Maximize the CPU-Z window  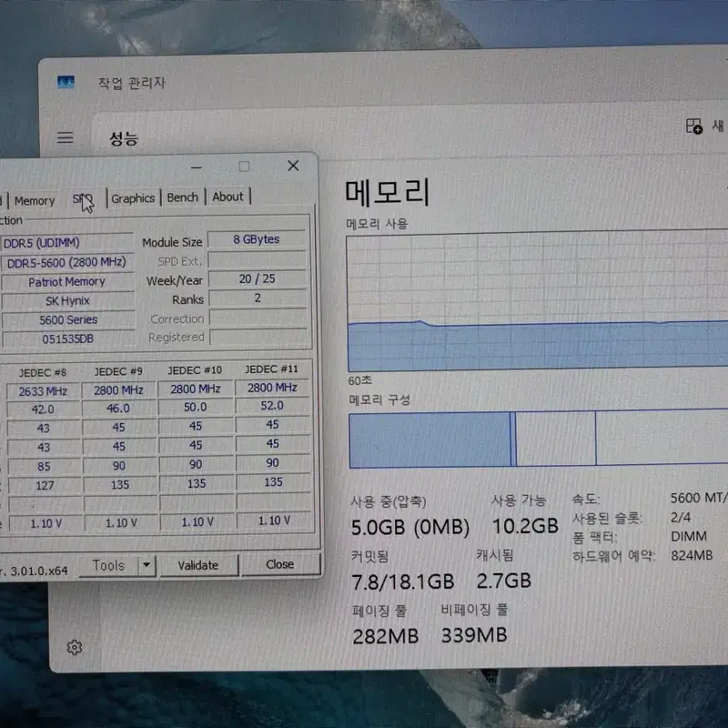[x=244, y=167]
